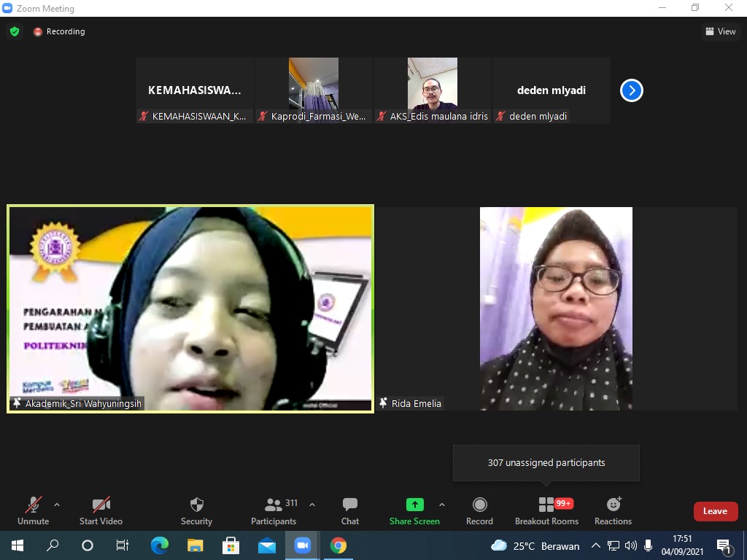The height and width of the screenshot is (560, 747).
Task: Click Rida Emelia pinned video
Action: pos(556,308)
